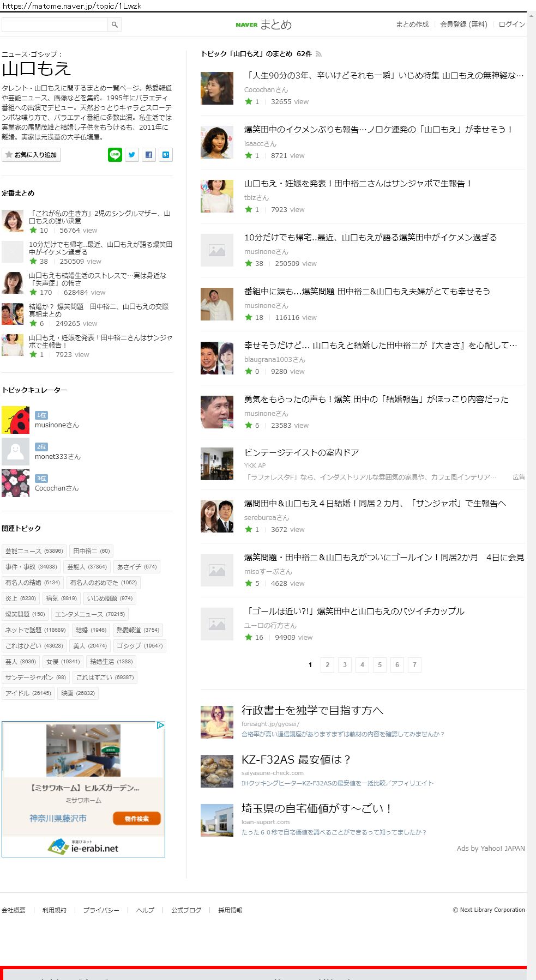Share topic on Twitter icon
This screenshot has height=980, width=536.
tap(132, 155)
